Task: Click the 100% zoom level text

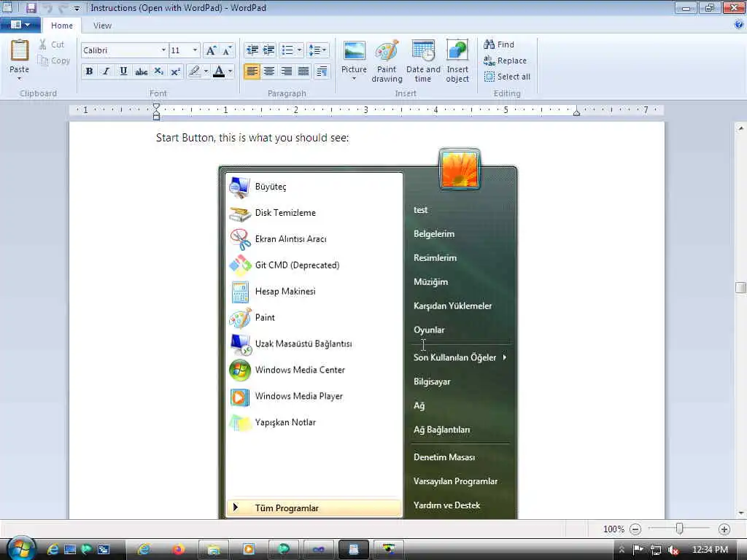Action: click(x=613, y=529)
